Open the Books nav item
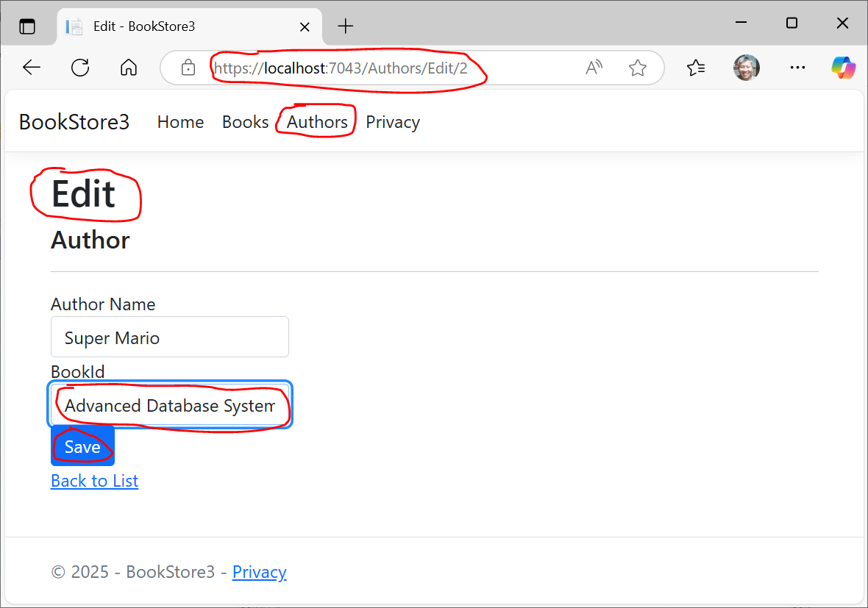Screen dimensions: 868x608 245,122
